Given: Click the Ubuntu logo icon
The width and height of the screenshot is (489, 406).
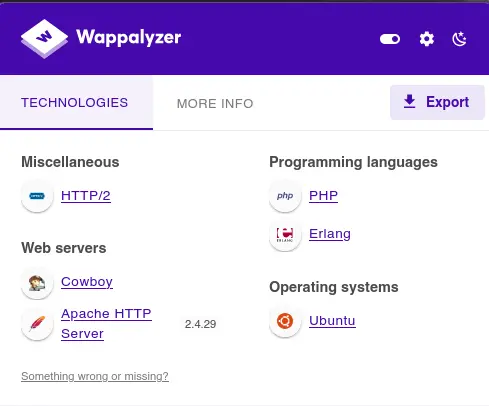Looking at the screenshot, I should coord(285,321).
